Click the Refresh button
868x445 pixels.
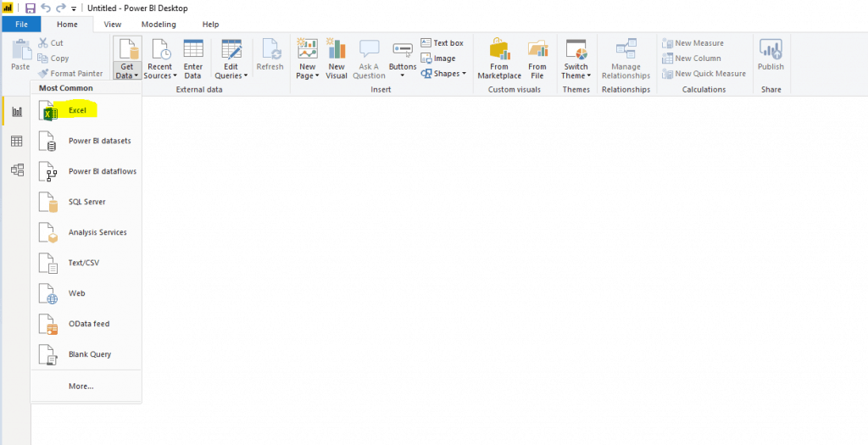(x=270, y=55)
